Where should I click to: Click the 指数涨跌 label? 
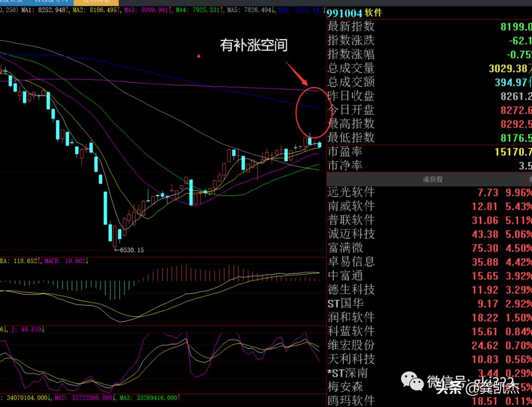coord(351,40)
